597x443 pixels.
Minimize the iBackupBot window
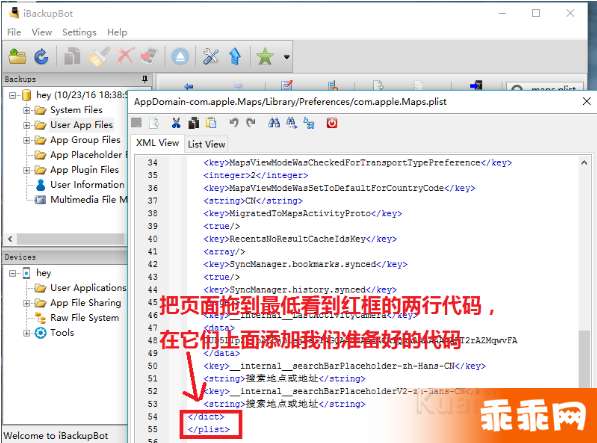click(503, 13)
